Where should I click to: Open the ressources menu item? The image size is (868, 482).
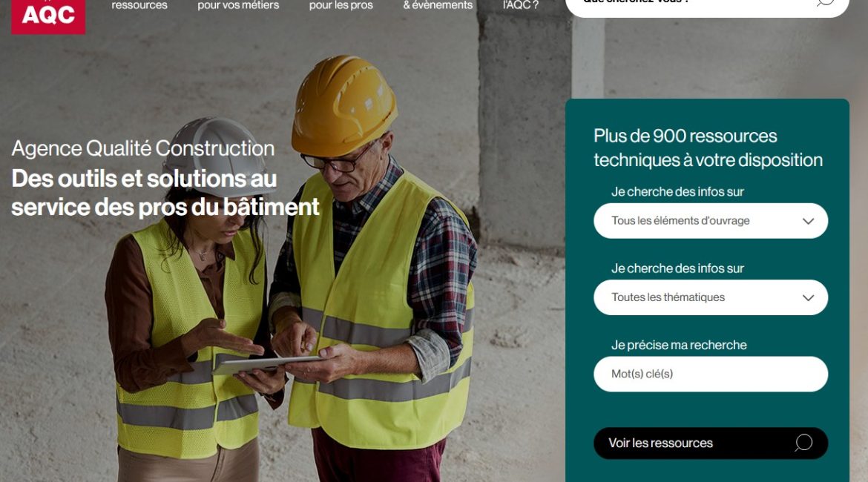pyautogui.click(x=139, y=5)
